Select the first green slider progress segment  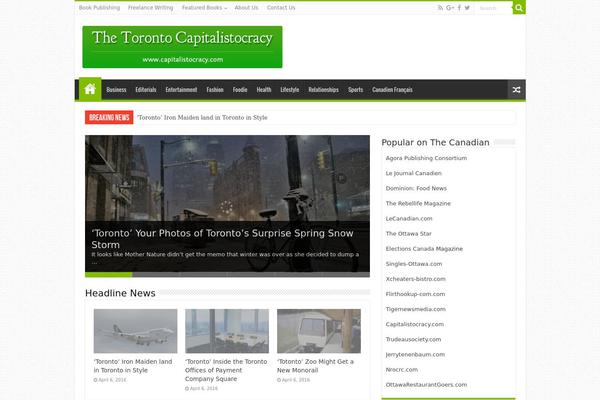tap(109, 274)
